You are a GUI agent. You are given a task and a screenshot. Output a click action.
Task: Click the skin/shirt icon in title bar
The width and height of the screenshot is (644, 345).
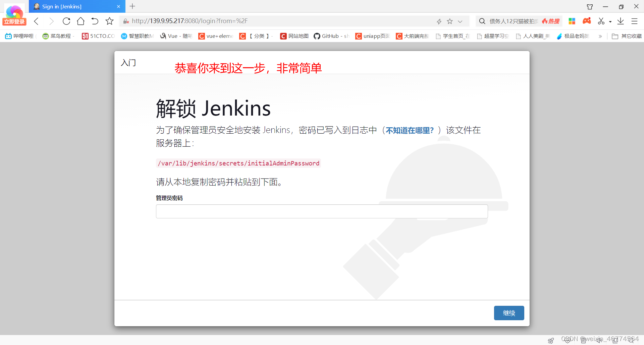(x=590, y=7)
